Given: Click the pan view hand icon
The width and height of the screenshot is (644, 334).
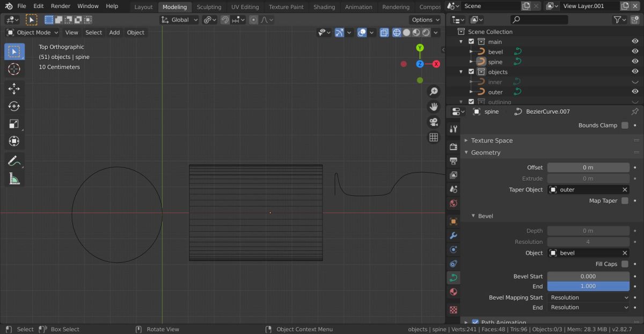Looking at the screenshot, I should [434, 107].
